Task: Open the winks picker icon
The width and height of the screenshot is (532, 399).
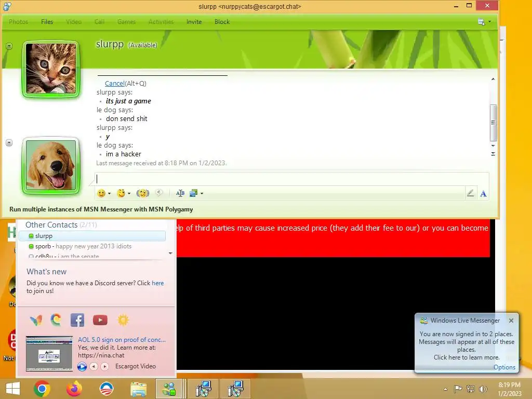Action: pos(121,193)
